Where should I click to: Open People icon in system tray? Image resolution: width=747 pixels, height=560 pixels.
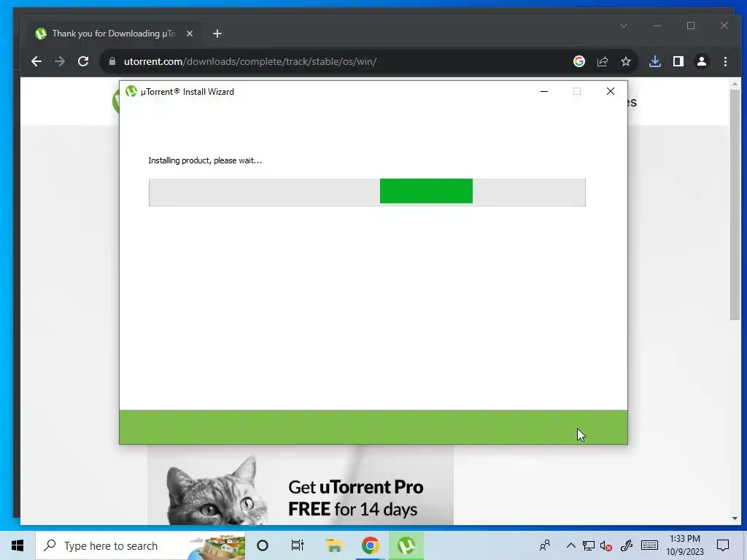point(545,545)
